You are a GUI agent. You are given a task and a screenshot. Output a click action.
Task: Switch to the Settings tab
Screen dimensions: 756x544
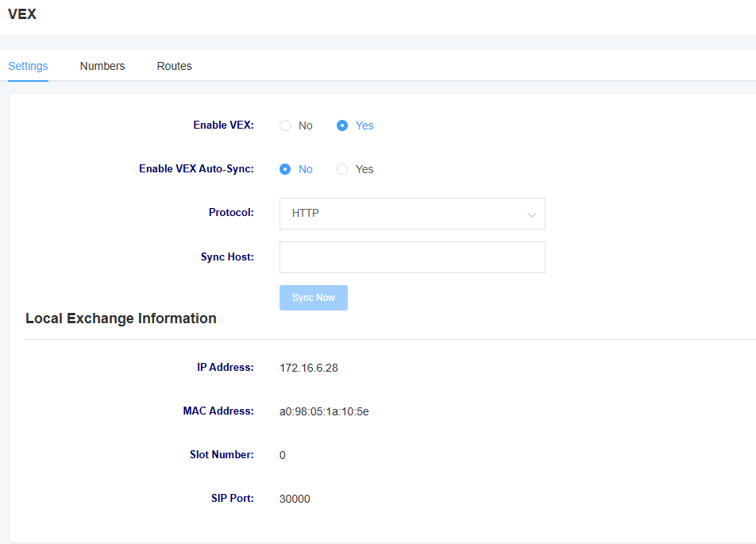(28, 66)
